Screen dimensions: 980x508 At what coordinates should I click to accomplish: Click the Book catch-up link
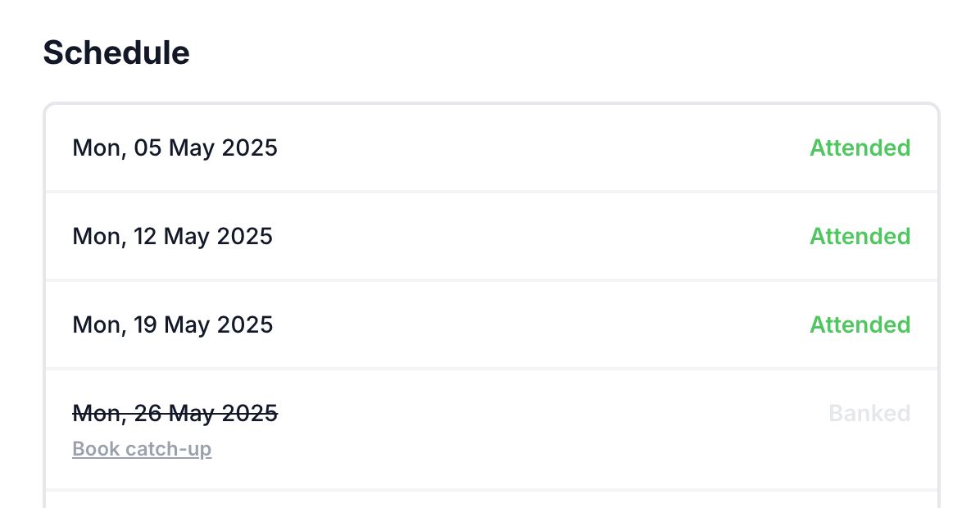pyautogui.click(x=142, y=449)
